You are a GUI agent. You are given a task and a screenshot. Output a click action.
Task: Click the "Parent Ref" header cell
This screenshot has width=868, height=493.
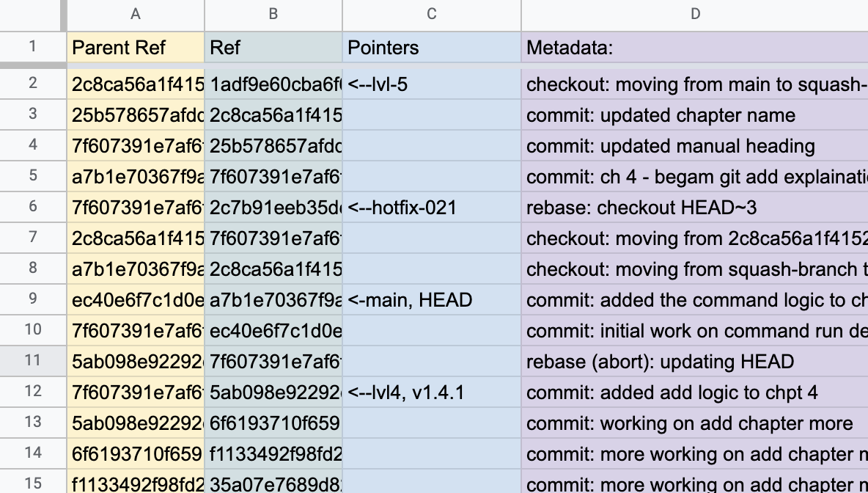(x=136, y=48)
